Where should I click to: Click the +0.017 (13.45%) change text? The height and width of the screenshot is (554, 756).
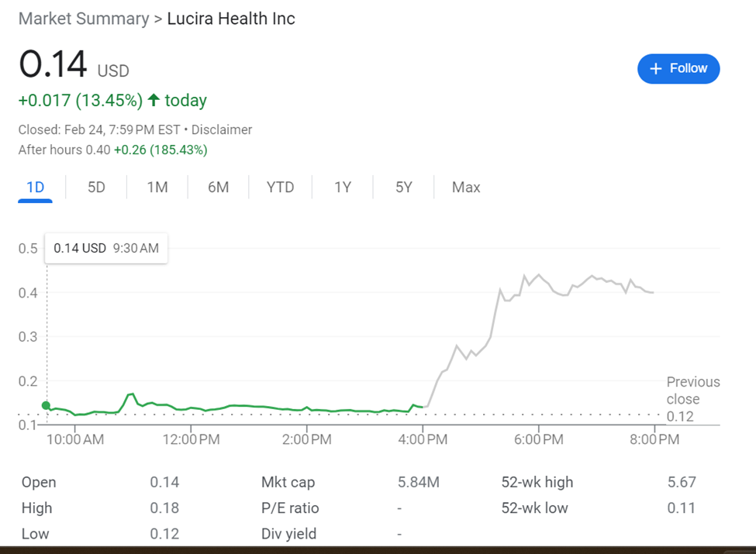[81, 100]
